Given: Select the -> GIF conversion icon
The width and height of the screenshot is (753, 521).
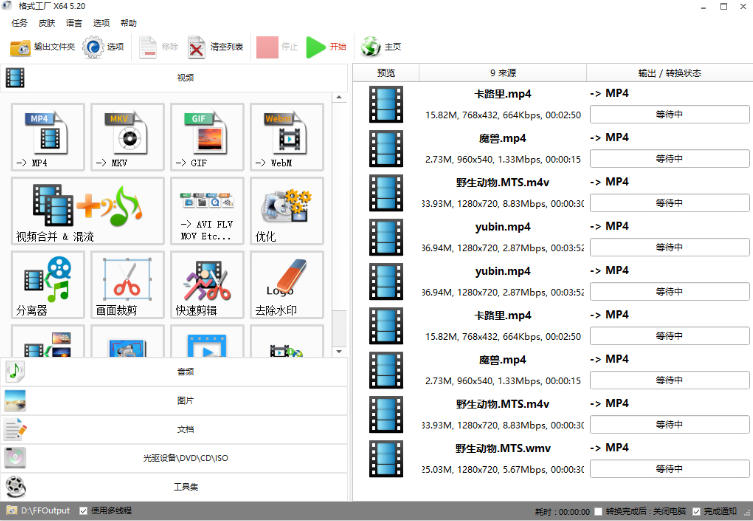Looking at the screenshot, I should coord(207,137).
